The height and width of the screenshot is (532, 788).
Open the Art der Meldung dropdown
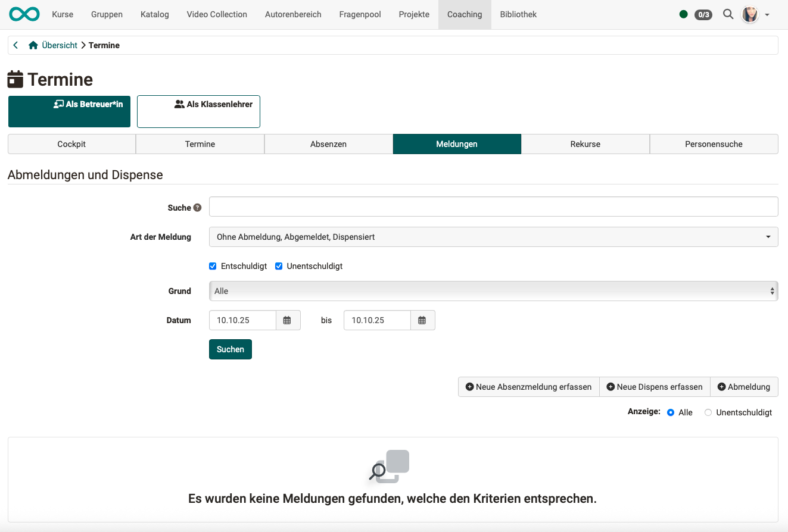pyautogui.click(x=493, y=236)
